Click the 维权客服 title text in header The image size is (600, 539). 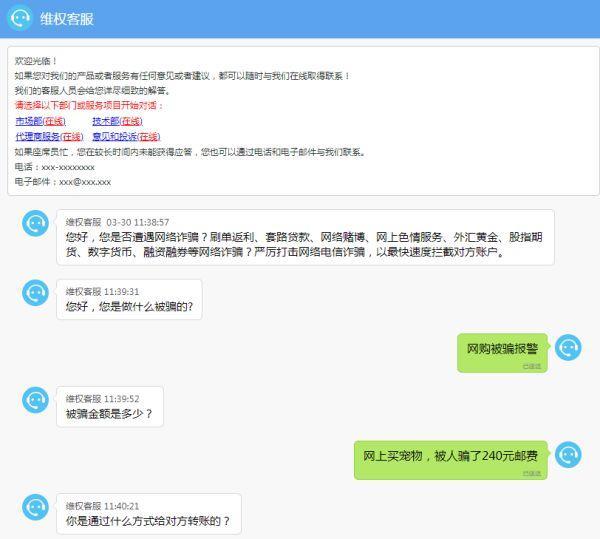[x=67, y=19]
